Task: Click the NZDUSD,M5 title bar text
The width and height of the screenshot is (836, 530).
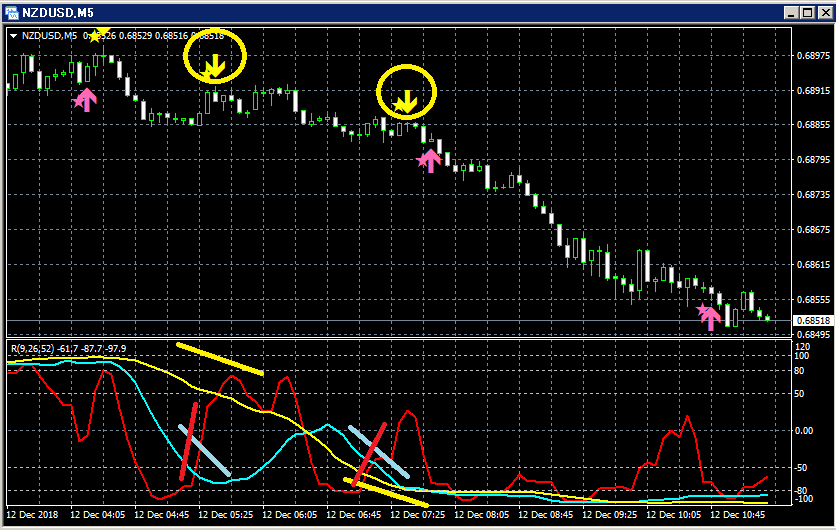Action: (x=58, y=12)
